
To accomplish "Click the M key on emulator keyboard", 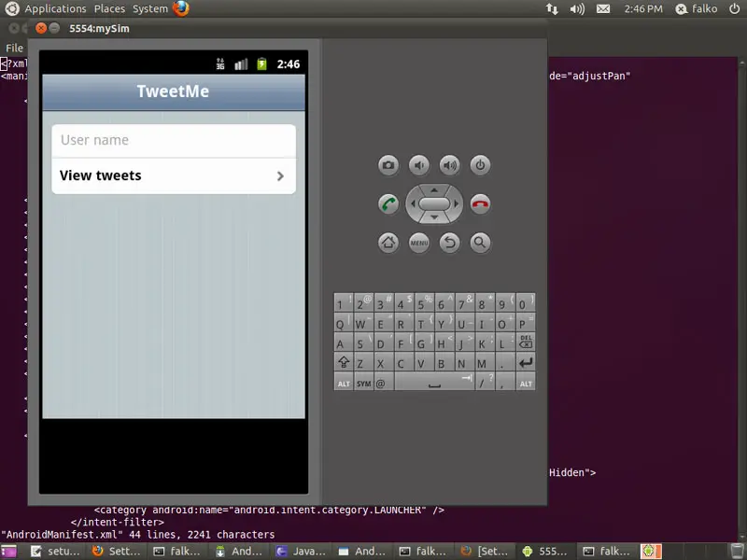I will (x=485, y=362).
